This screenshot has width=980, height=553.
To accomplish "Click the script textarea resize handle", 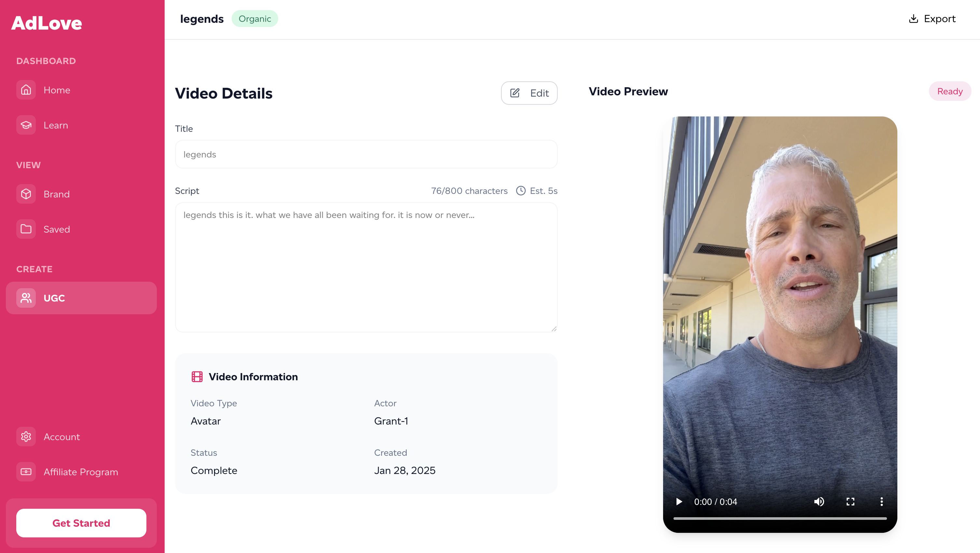I will [x=554, y=329].
